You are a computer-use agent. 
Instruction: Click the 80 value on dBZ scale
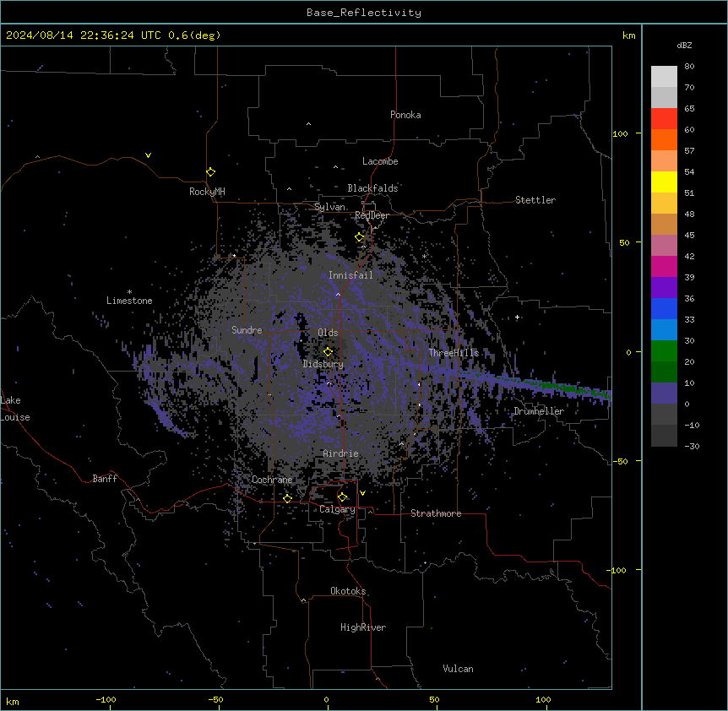coord(689,67)
